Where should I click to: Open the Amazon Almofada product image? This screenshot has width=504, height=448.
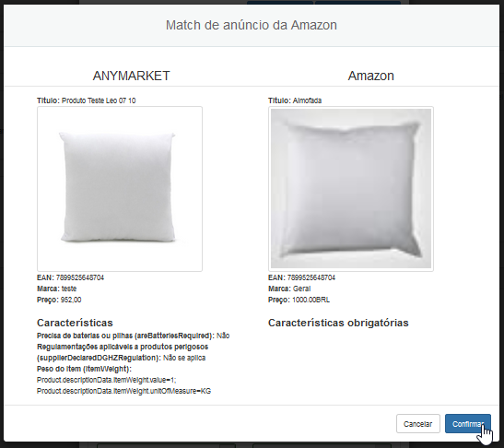tap(351, 189)
